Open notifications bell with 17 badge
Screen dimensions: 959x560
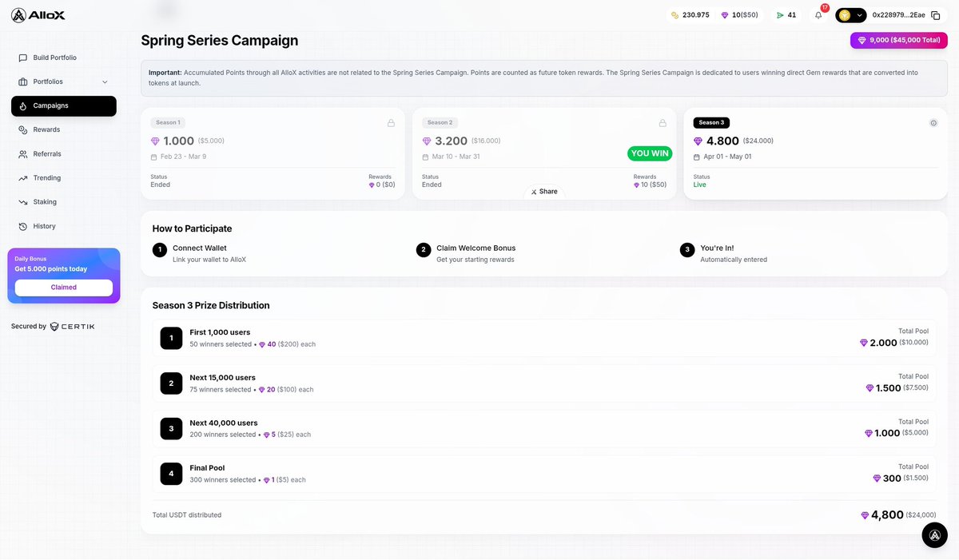click(x=818, y=15)
